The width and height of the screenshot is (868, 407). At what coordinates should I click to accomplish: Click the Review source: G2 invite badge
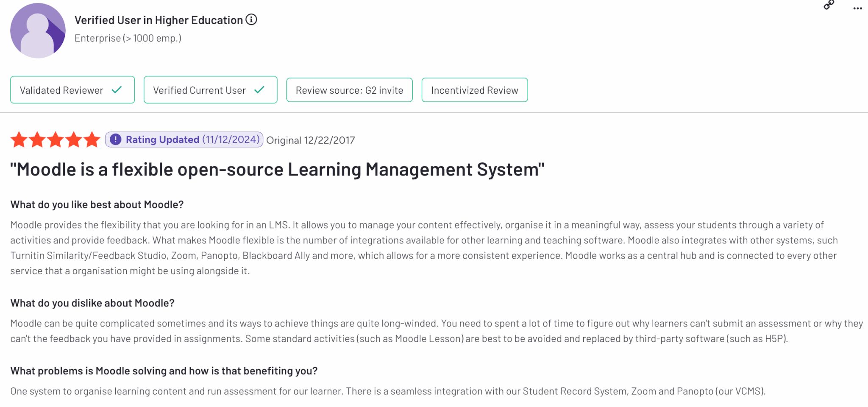350,90
